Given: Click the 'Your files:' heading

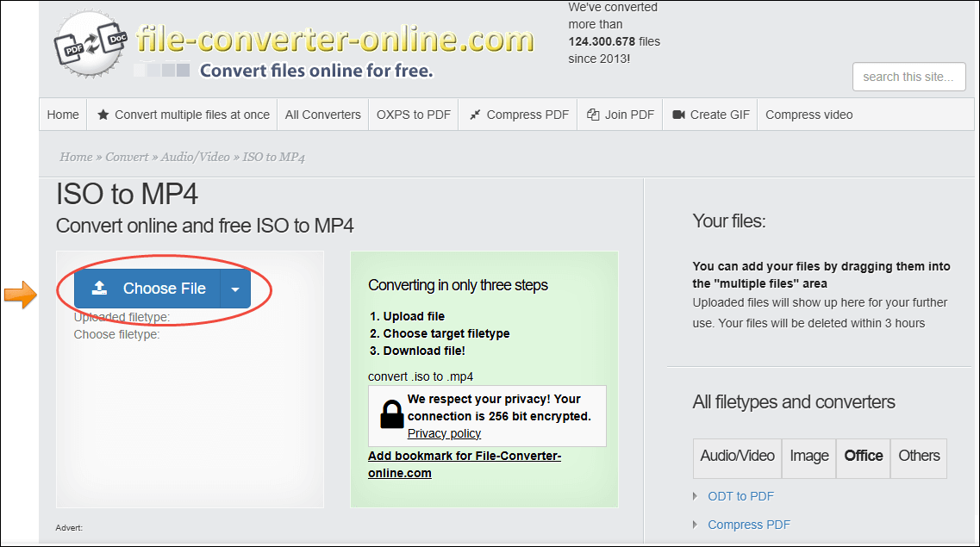Looking at the screenshot, I should 728,221.
